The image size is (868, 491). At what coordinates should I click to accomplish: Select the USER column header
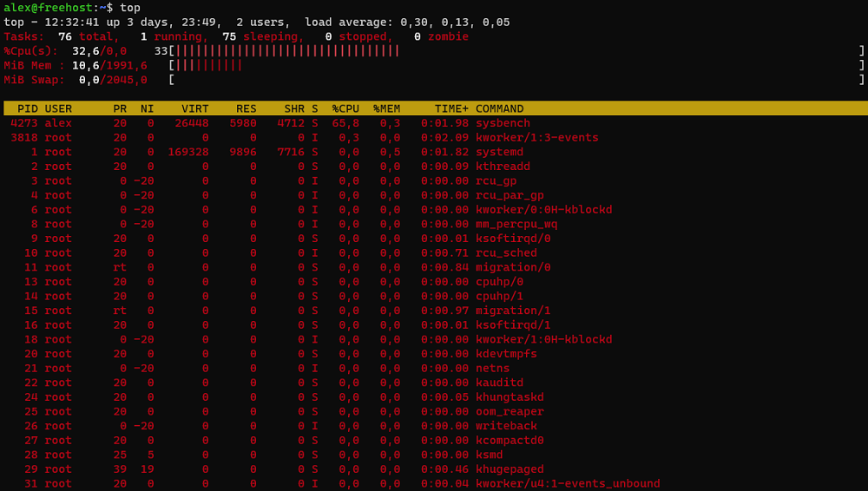pyautogui.click(x=58, y=108)
